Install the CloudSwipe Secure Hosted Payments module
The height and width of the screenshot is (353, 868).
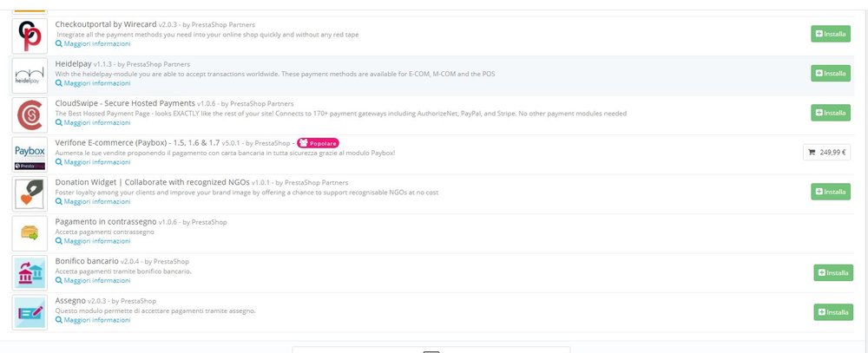[831, 113]
